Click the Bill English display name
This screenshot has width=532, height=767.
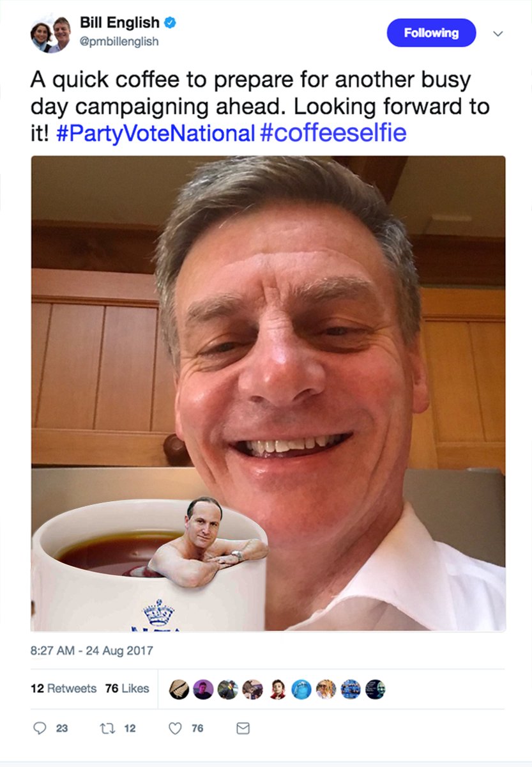click(119, 23)
